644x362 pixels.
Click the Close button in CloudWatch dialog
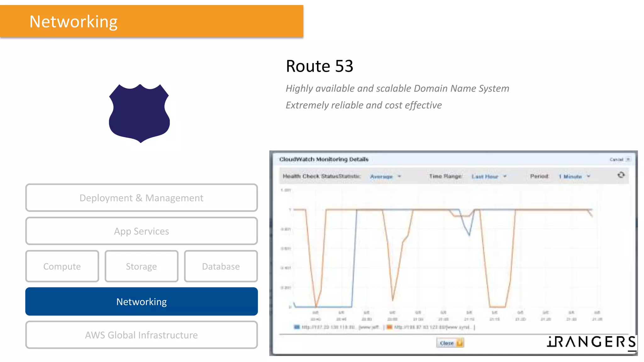[x=450, y=343]
